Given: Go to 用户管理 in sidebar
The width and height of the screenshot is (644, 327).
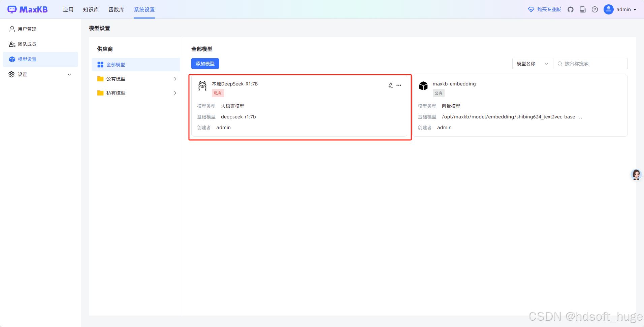Looking at the screenshot, I should point(40,29).
